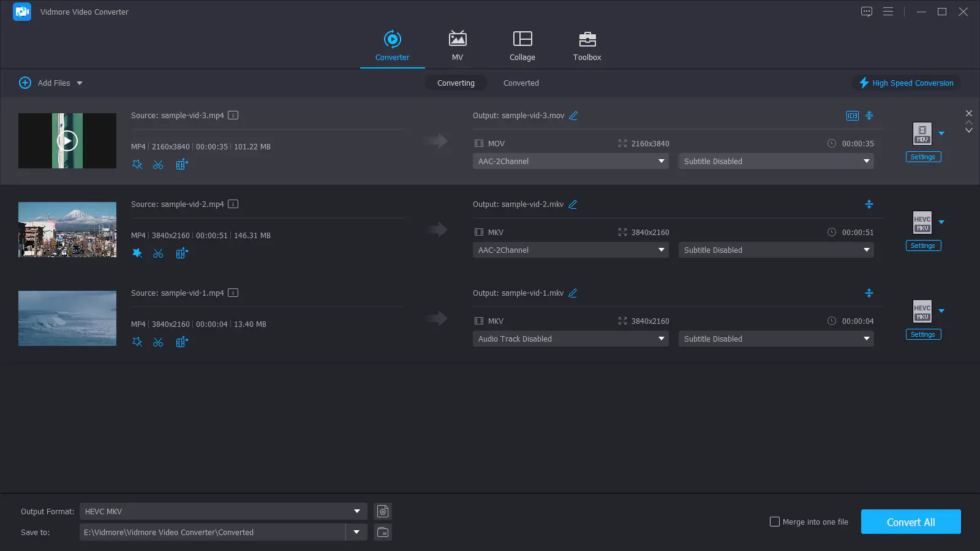Image resolution: width=980 pixels, height=551 pixels.
Task: Open the Toolbox panel
Action: 587,46
